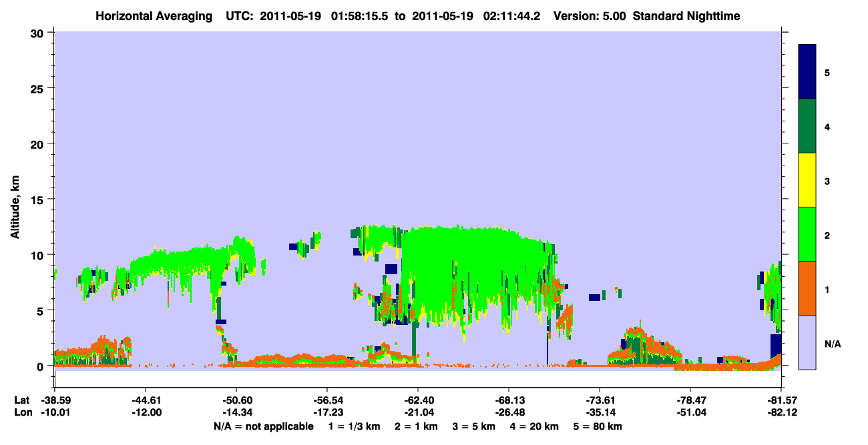The image size is (868, 445).
Task: Click the longitude tick label -82.12
Action: point(781,412)
